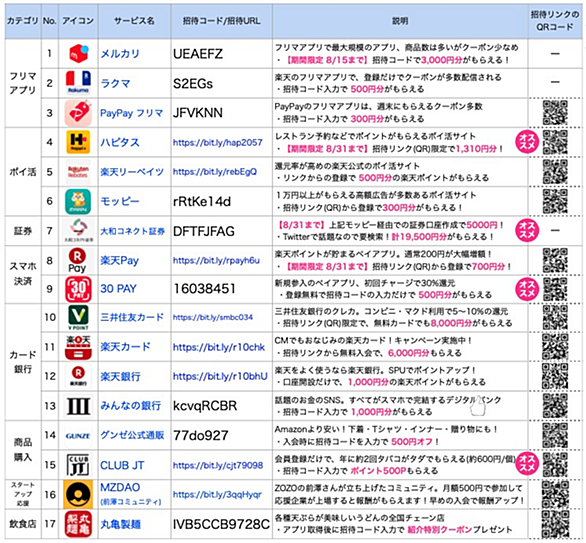The height and width of the screenshot is (543, 586).
Task: Click the Moppy green mascot icon
Action: pyautogui.click(x=78, y=201)
